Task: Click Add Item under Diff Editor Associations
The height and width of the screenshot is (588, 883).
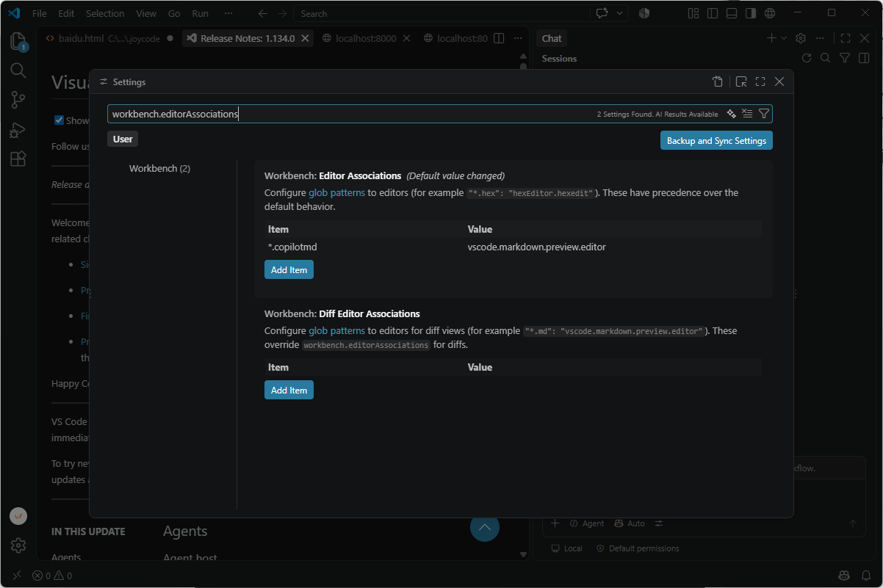Action: tap(289, 390)
